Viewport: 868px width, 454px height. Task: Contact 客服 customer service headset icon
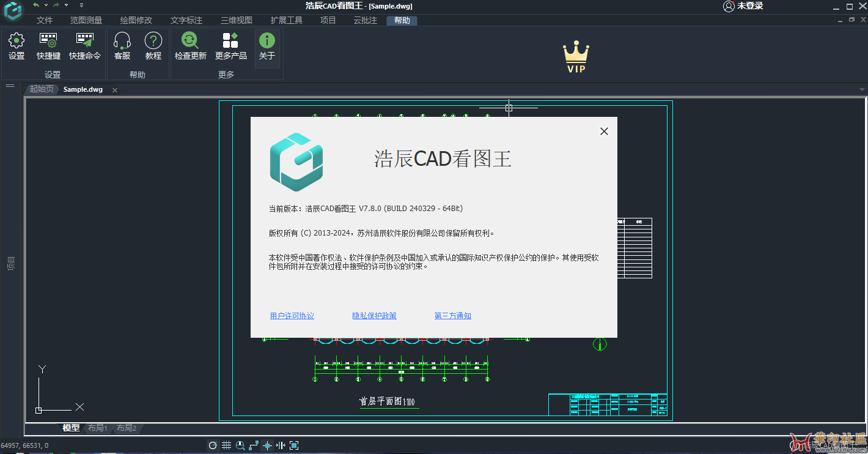point(122,47)
